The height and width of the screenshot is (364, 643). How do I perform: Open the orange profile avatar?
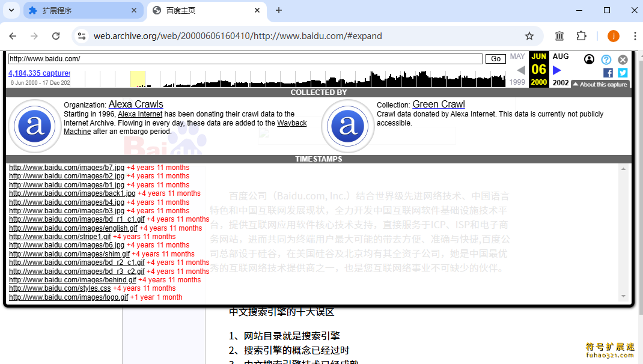[x=614, y=36]
